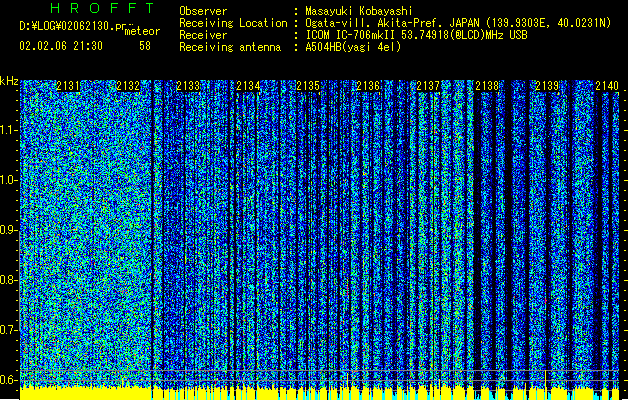
Task: Click the yellow signal level bar graph
Action: click(x=320, y=393)
